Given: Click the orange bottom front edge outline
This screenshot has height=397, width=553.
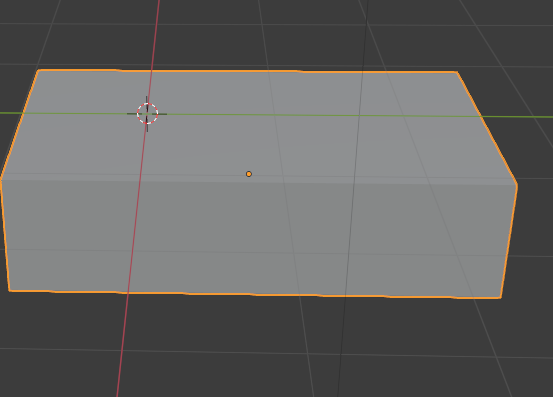Looking at the screenshot, I should point(254,294).
